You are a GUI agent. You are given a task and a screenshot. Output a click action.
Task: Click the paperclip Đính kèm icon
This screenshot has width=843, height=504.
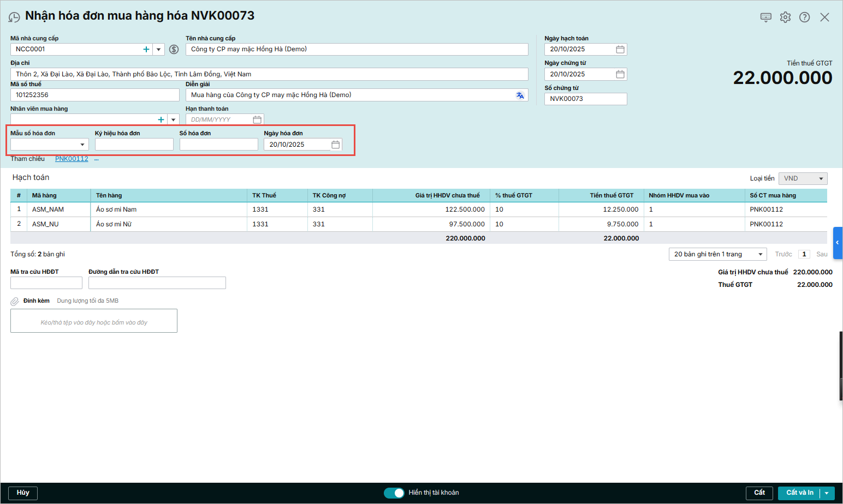click(x=15, y=301)
